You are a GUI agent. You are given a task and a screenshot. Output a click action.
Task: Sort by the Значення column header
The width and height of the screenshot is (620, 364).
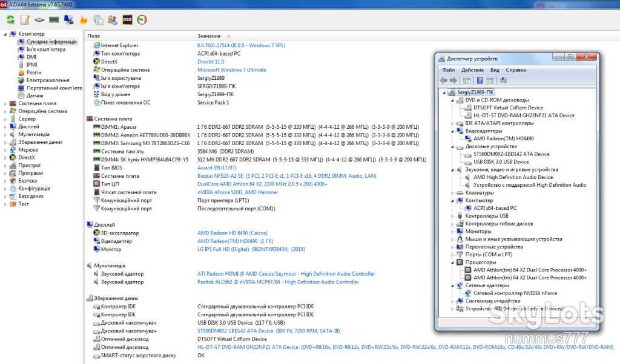coord(209,36)
